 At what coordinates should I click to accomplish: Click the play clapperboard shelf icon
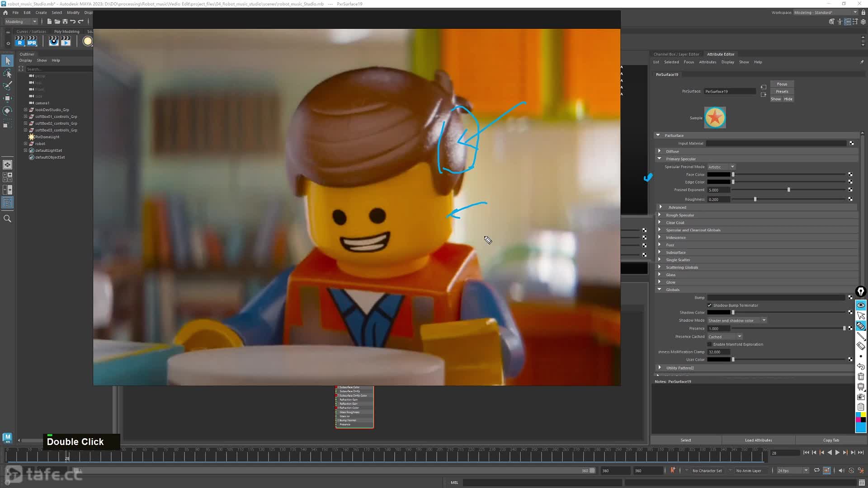(66, 42)
